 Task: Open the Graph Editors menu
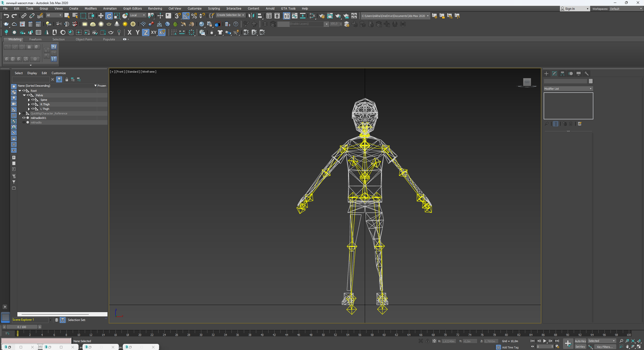pos(132,9)
